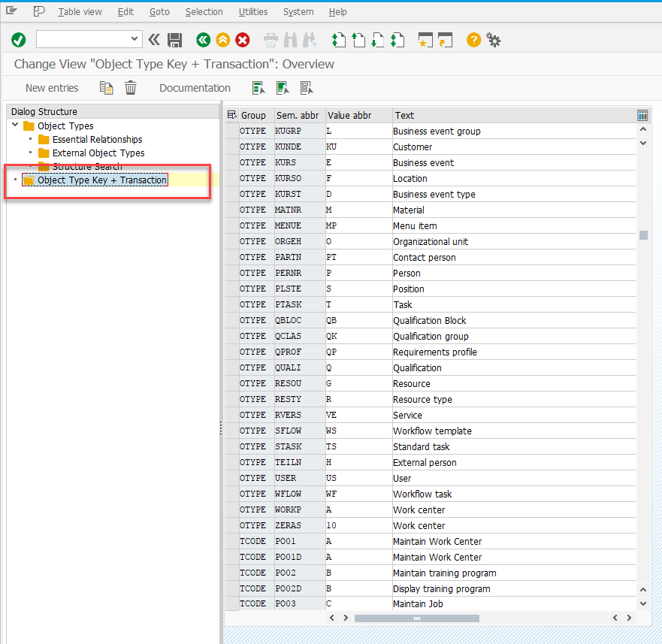The height and width of the screenshot is (644, 662).
Task: Open the Edit menu
Action: click(125, 12)
